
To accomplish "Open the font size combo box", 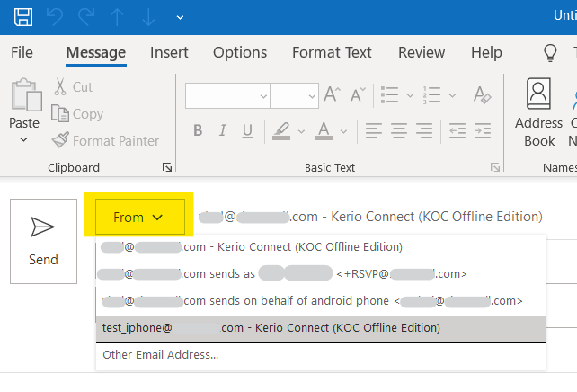I will [295, 95].
